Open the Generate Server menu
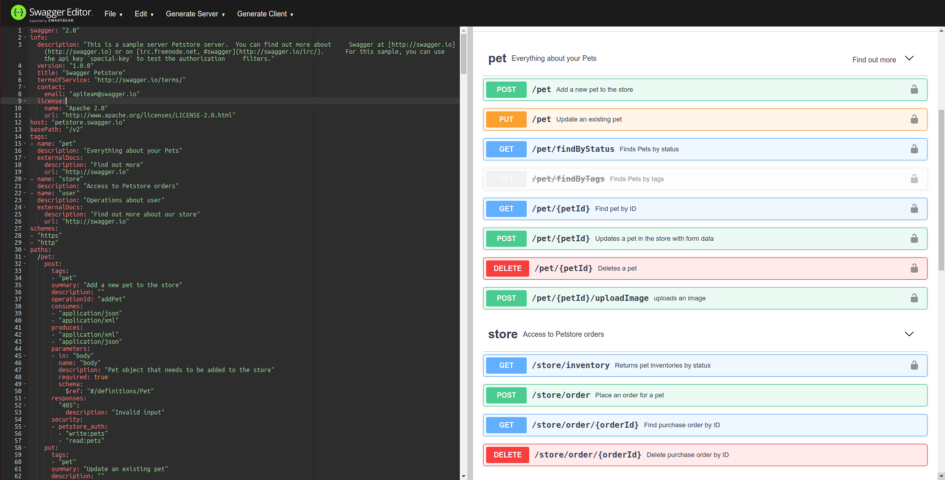Image resolution: width=945 pixels, height=480 pixels. click(x=195, y=14)
